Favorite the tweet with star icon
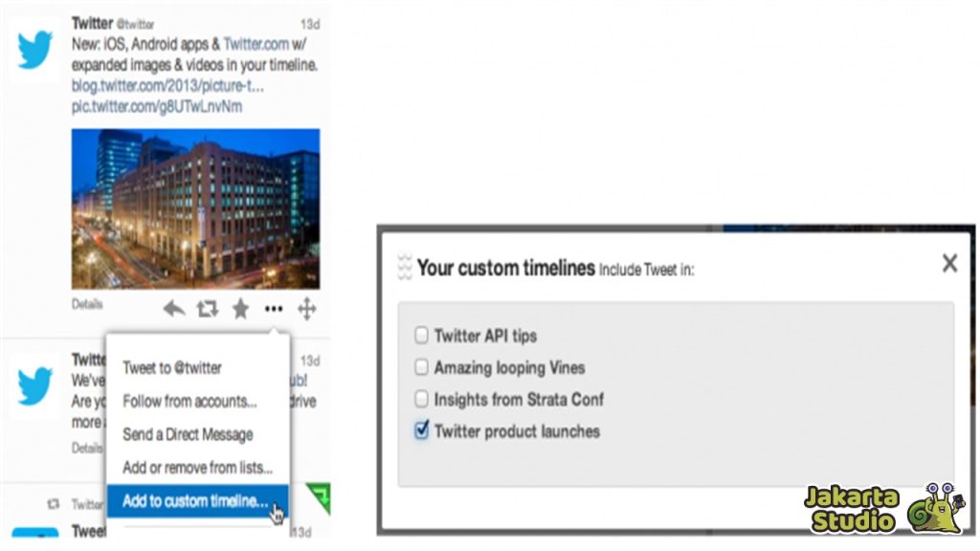Viewport: 980px width, 551px height. point(240,309)
